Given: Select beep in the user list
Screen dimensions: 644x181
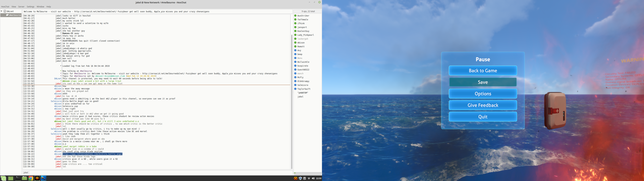Looking at the screenshot, I should pos(300,54).
